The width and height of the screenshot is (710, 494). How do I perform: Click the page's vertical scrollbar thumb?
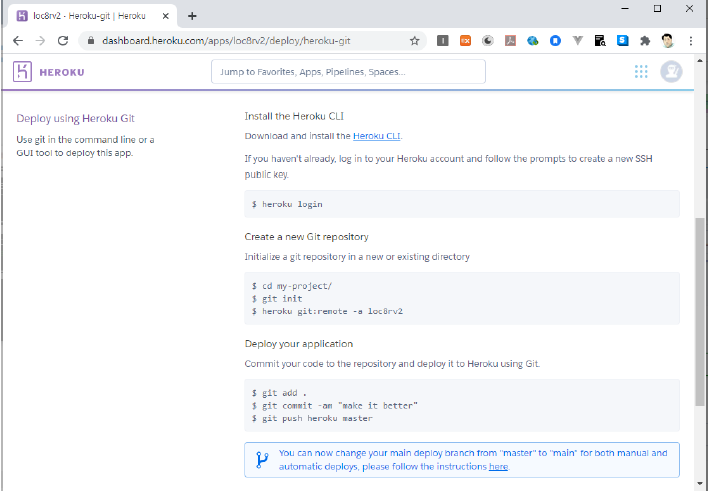[700, 312]
